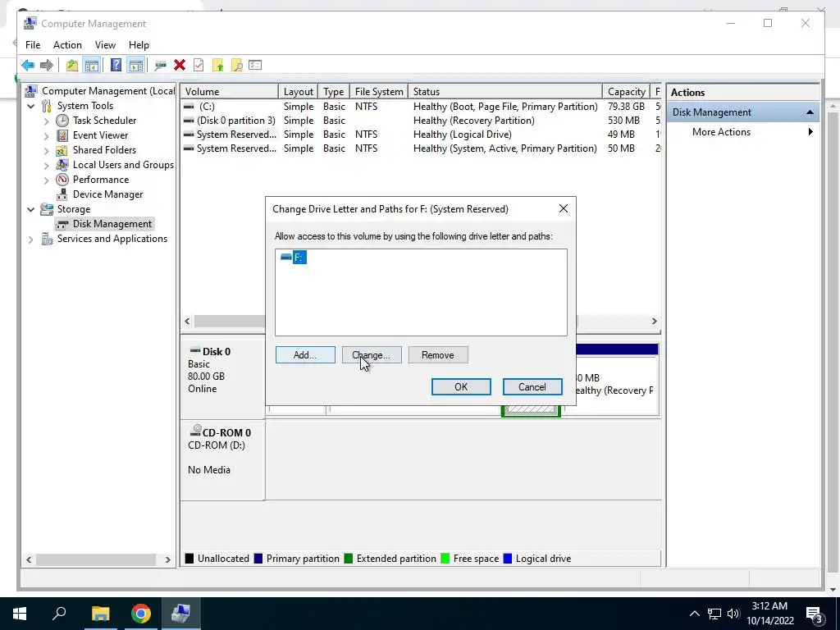Collapse the Disk Management actions header
Screen dimensions: 840x630
tap(810, 112)
